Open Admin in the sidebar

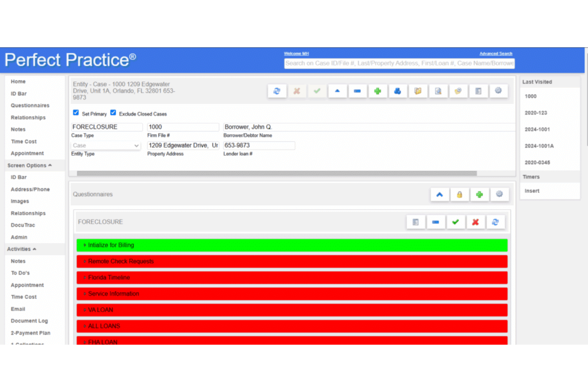pos(19,237)
